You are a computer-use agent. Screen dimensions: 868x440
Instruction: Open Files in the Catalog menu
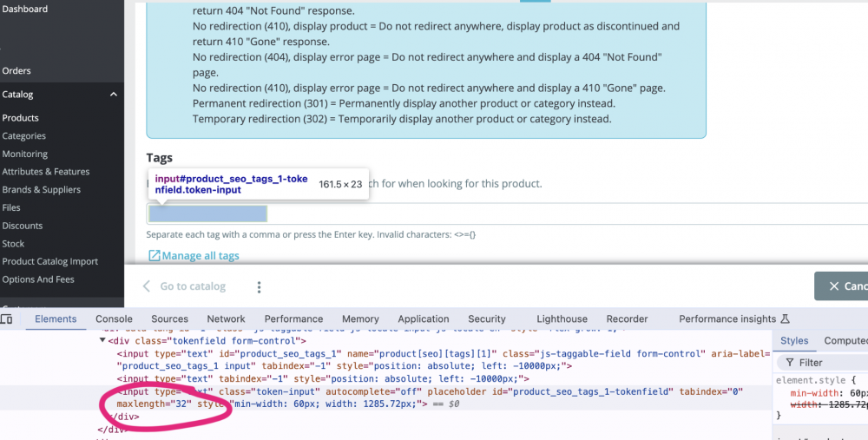coord(11,207)
